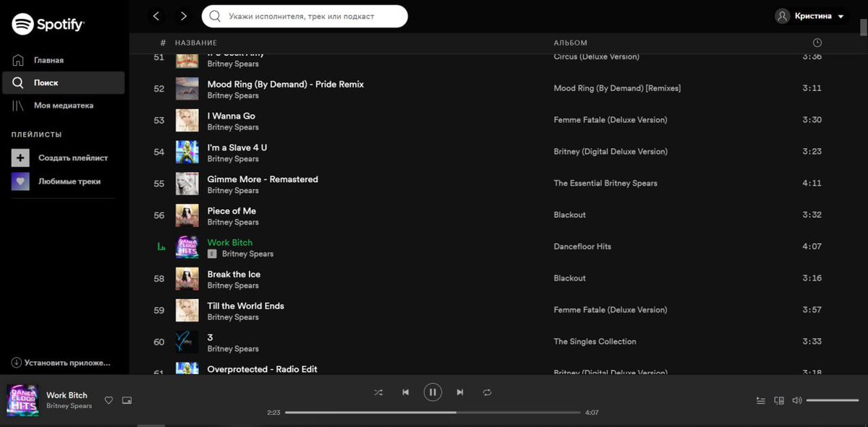The height and width of the screenshot is (427, 868).
Task: Click the search field for artist, track or podcast
Action: (x=305, y=16)
